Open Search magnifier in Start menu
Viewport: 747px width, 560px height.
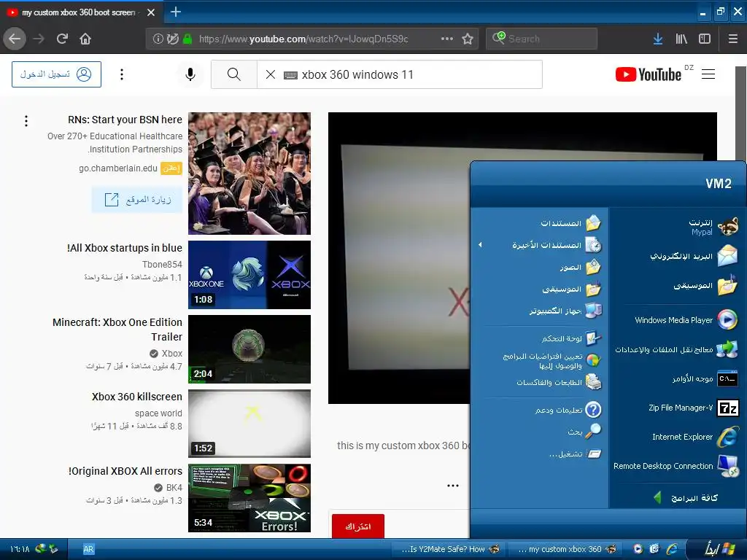[x=584, y=432]
